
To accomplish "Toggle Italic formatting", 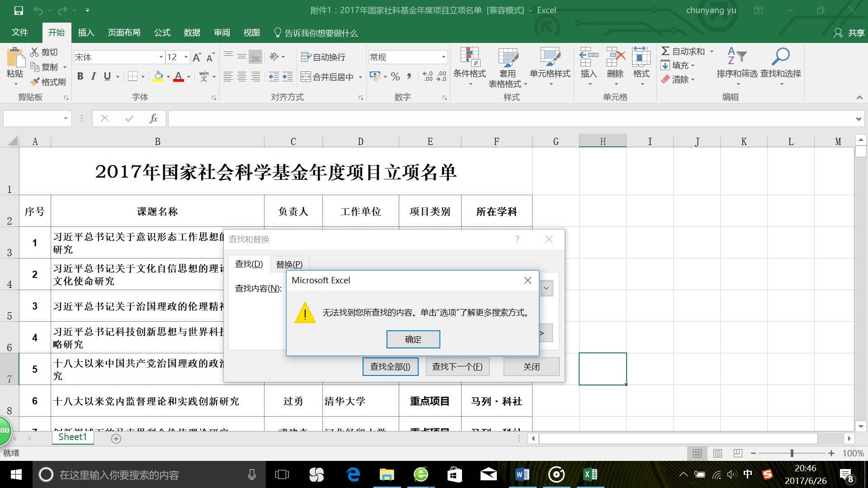I will pos(94,76).
